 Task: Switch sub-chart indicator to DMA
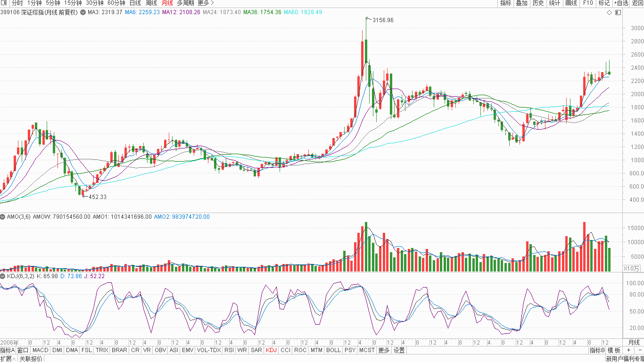(x=72, y=350)
